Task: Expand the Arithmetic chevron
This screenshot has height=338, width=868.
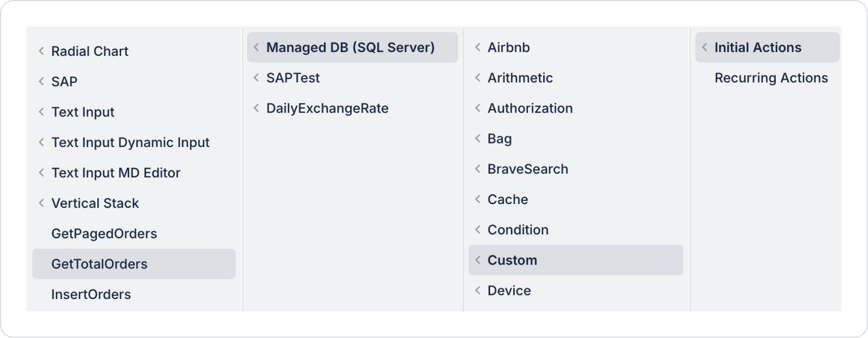Action: pos(478,78)
